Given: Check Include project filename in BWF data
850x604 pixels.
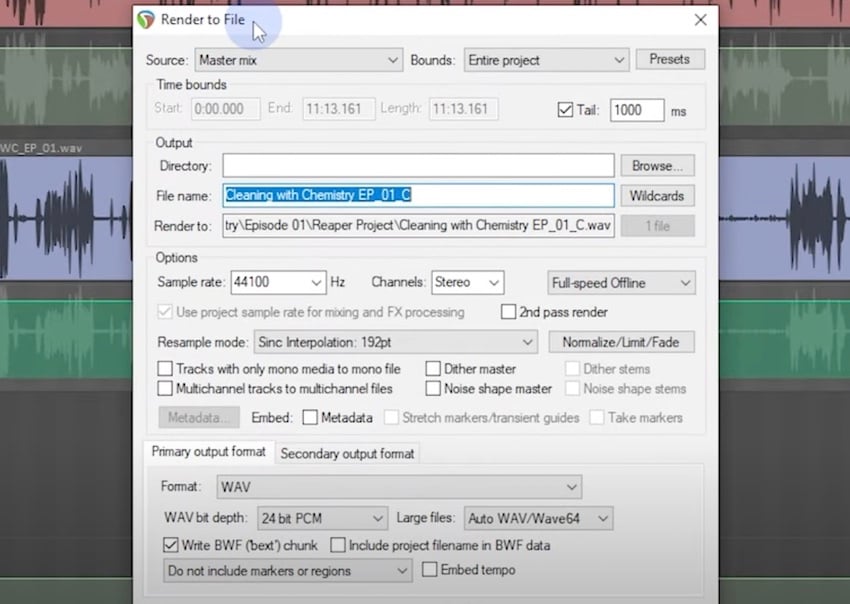Looking at the screenshot, I should coord(338,545).
